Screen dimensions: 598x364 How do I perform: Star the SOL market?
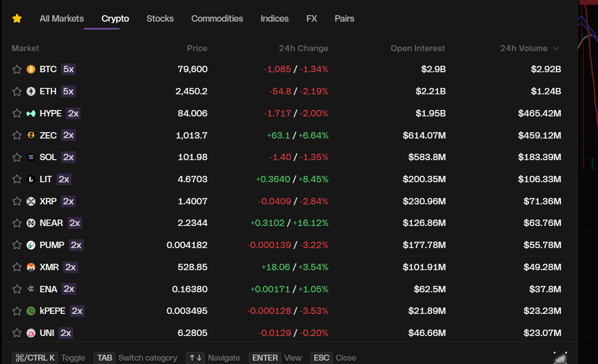coord(17,157)
